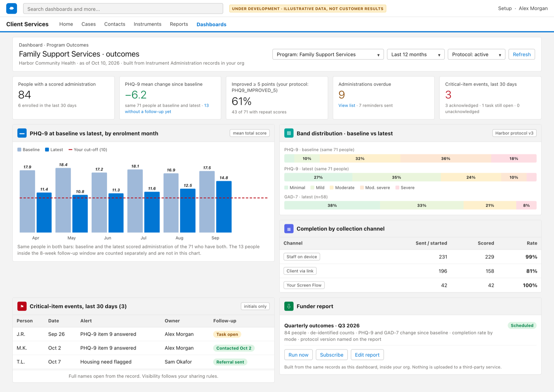Screen dimensions: 554x392
Task: Click the Completion by collection channel icon
Action: (x=289, y=229)
